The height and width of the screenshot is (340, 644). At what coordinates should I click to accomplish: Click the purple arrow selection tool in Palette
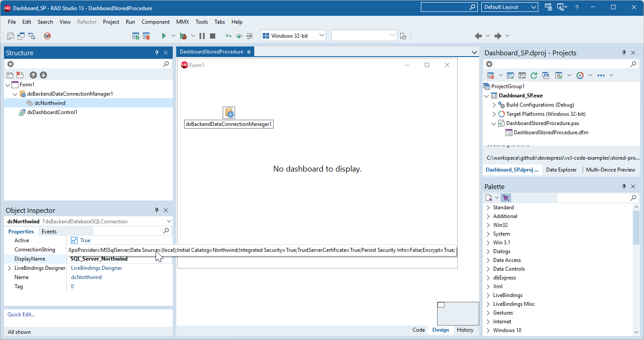pyautogui.click(x=506, y=198)
